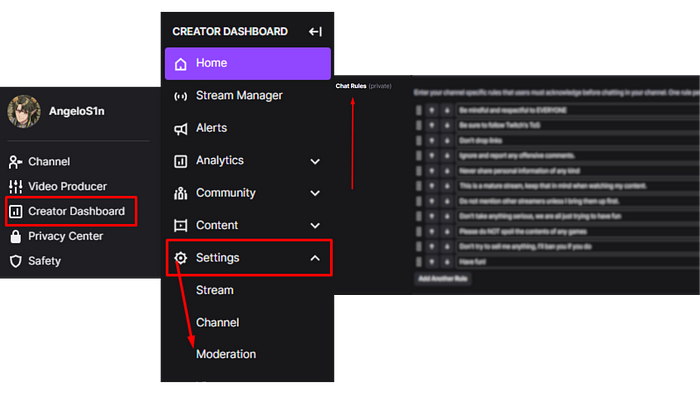Click the 'Chat Rules' label
This screenshot has height=394, width=700.
pos(351,86)
